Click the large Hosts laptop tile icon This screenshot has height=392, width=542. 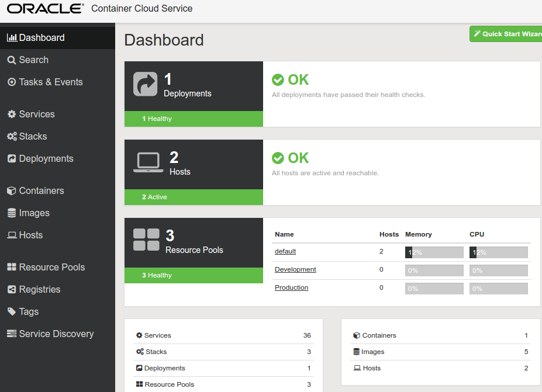click(149, 162)
